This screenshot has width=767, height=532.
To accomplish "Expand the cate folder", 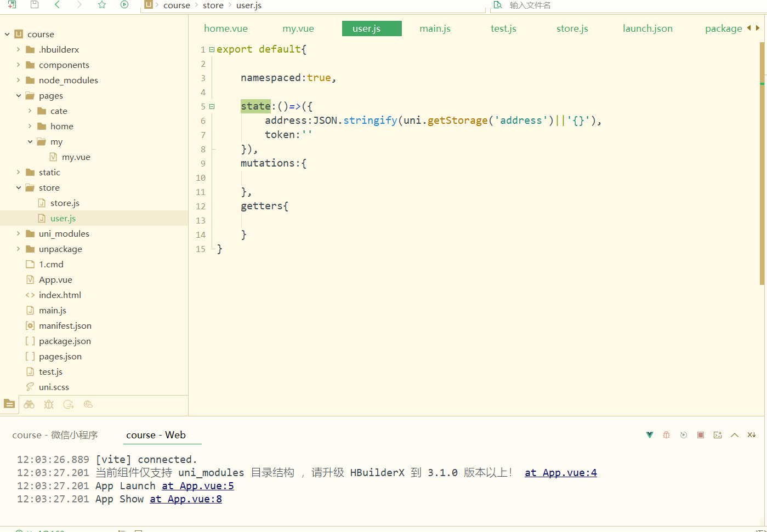I will 30,111.
